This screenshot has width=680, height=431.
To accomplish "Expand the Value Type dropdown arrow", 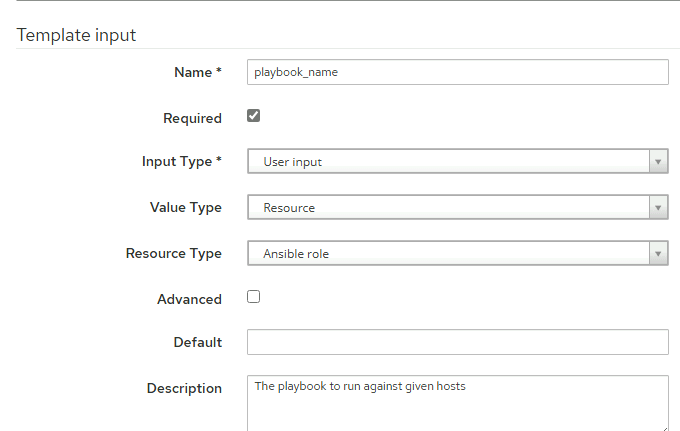I will coord(658,208).
